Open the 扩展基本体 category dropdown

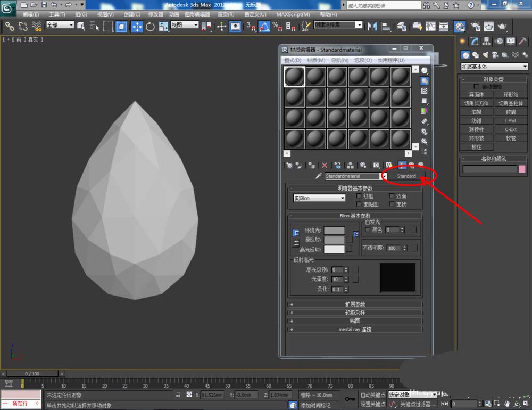[494, 67]
